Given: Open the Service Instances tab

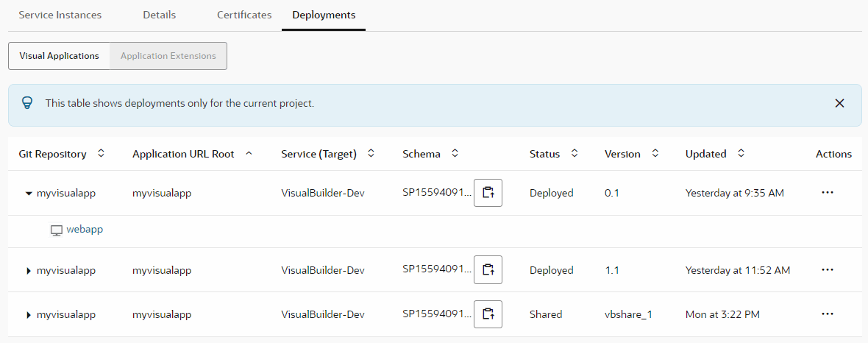Looking at the screenshot, I should pyautogui.click(x=60, y=15).
